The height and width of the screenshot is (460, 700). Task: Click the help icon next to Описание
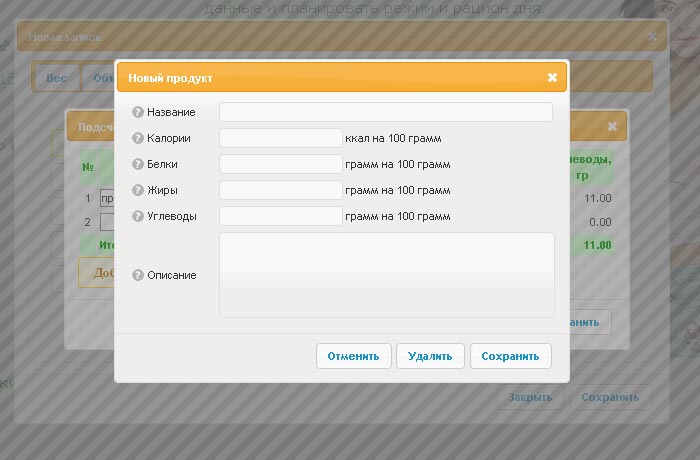click(138, 275)
